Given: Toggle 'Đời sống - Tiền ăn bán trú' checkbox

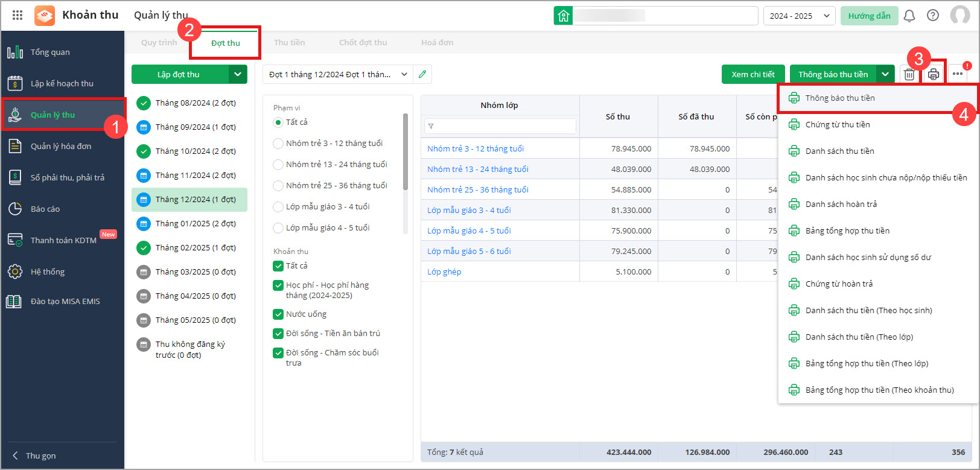Looking at the screenshot, I should click(x=278, y=334).
